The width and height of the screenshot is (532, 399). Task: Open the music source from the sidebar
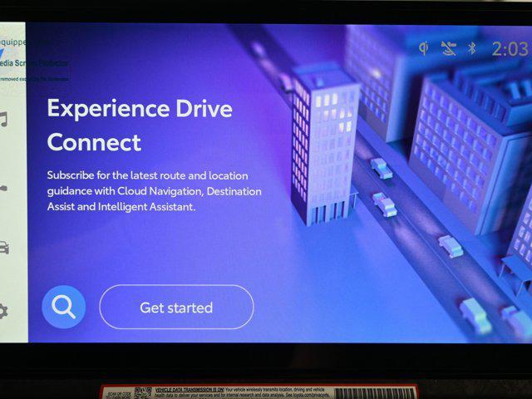[x=4, y=119]
